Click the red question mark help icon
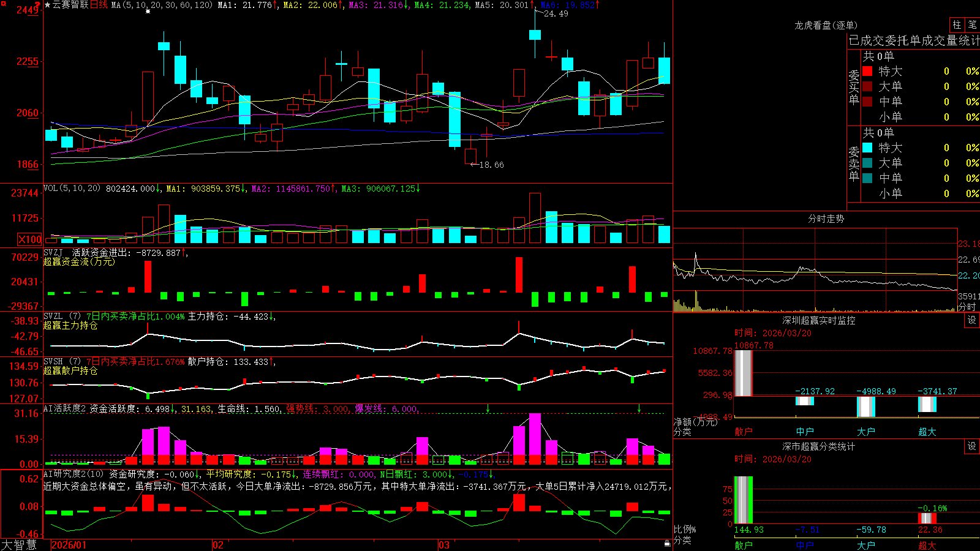The width and height of the screenshot is (980, 551). (x=38, y=4)
